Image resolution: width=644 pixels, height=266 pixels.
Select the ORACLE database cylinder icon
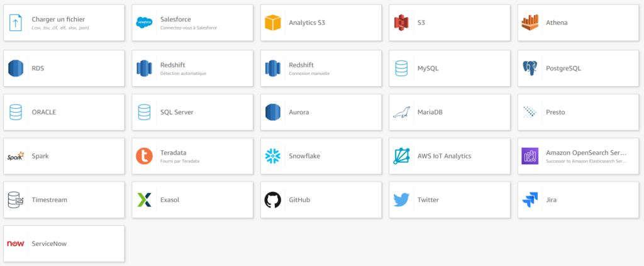tap(16, 112)
